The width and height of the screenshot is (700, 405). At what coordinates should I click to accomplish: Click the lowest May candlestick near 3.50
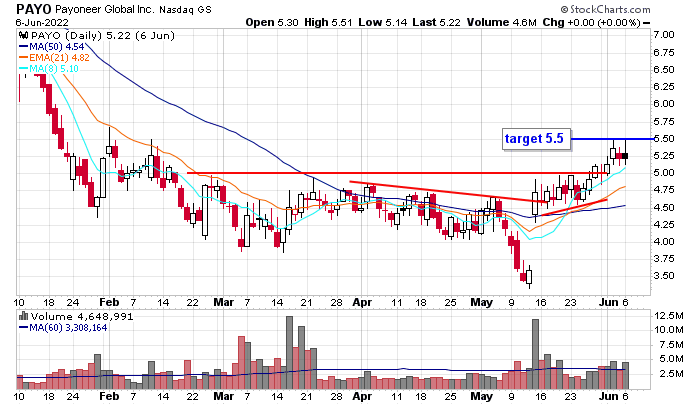[529, 277]
